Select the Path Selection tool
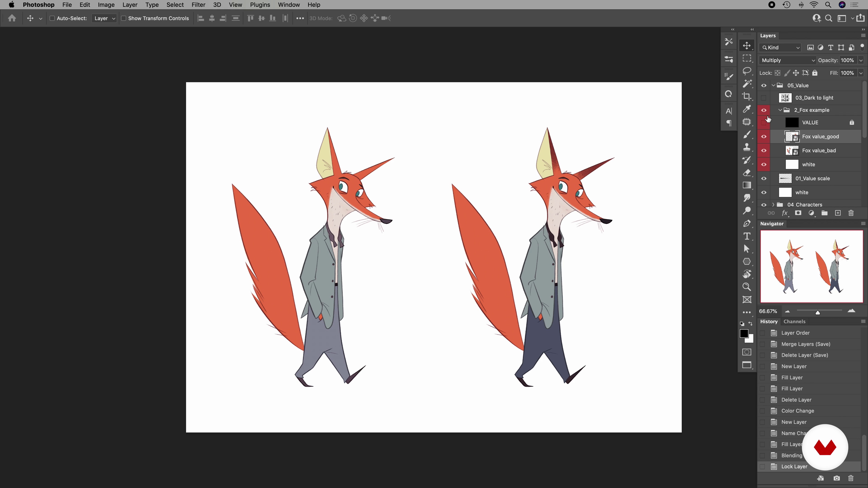Viewport: 868px width, 488px height. tap(747, 249)
